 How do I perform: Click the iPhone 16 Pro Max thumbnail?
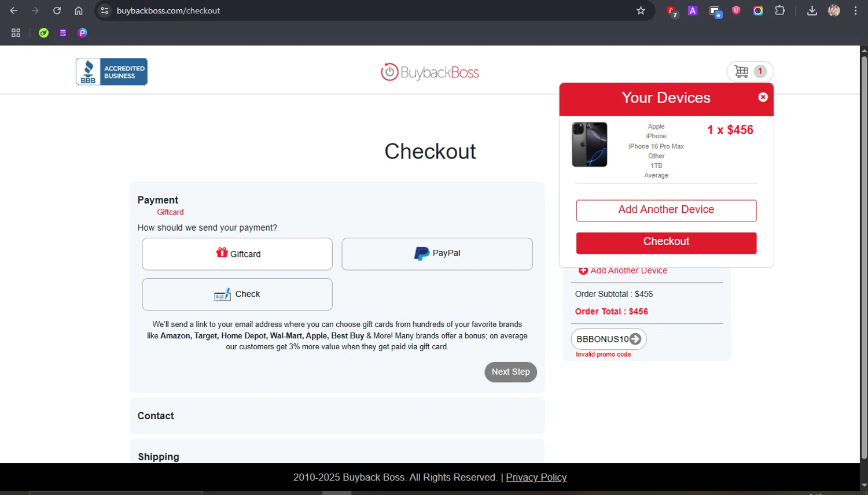(x=590, y=145)
